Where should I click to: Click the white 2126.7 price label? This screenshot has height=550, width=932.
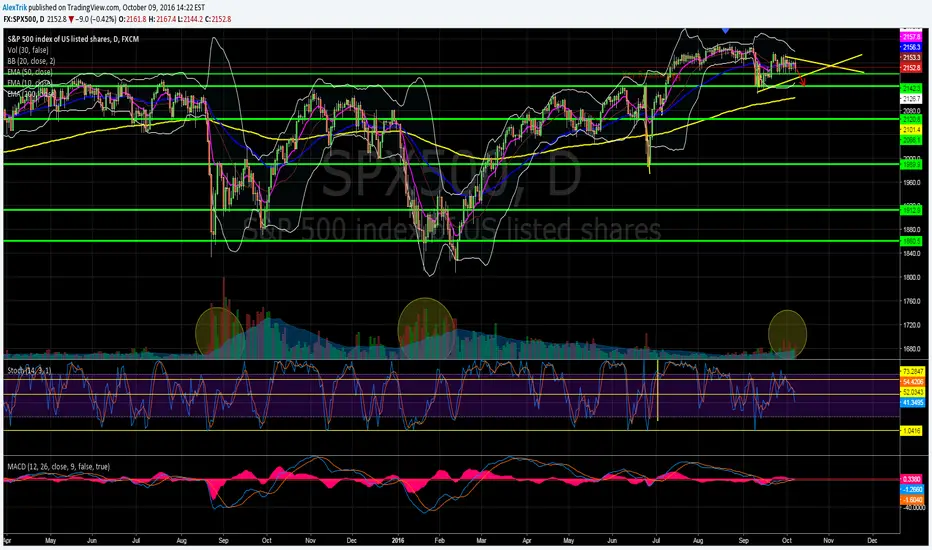(x=911, y=99)
